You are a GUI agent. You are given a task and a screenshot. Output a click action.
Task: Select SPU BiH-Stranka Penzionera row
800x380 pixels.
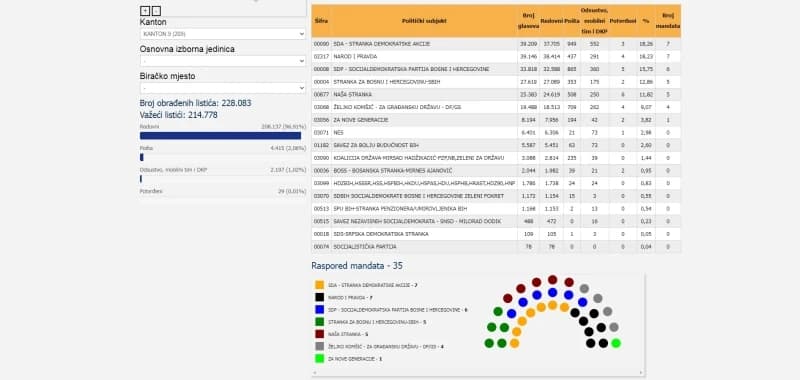coord(496,209)
